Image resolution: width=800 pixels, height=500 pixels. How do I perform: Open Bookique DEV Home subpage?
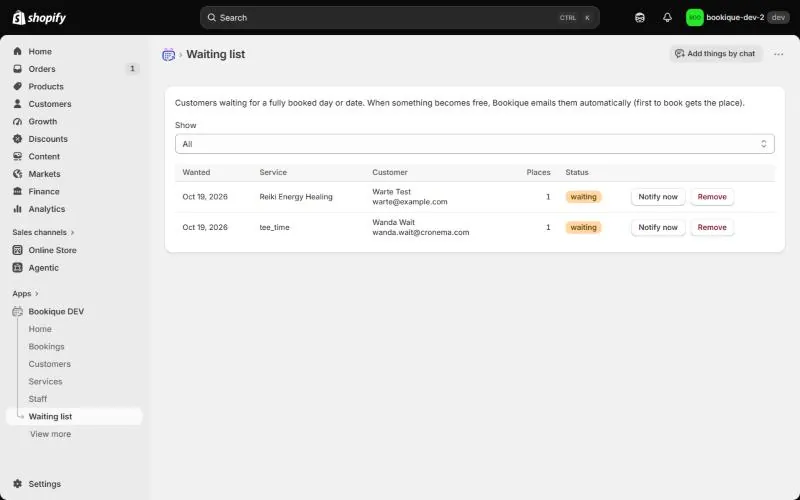pos(40,329)
